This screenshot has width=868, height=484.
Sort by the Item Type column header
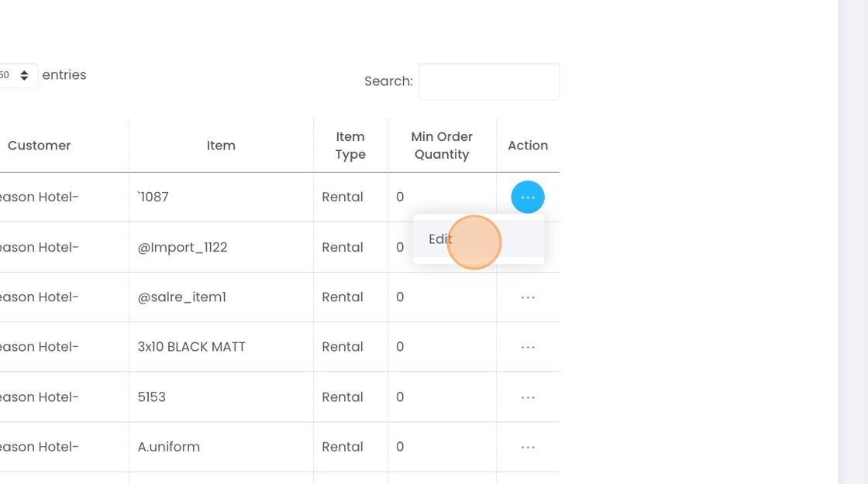(x=350, y=146)
